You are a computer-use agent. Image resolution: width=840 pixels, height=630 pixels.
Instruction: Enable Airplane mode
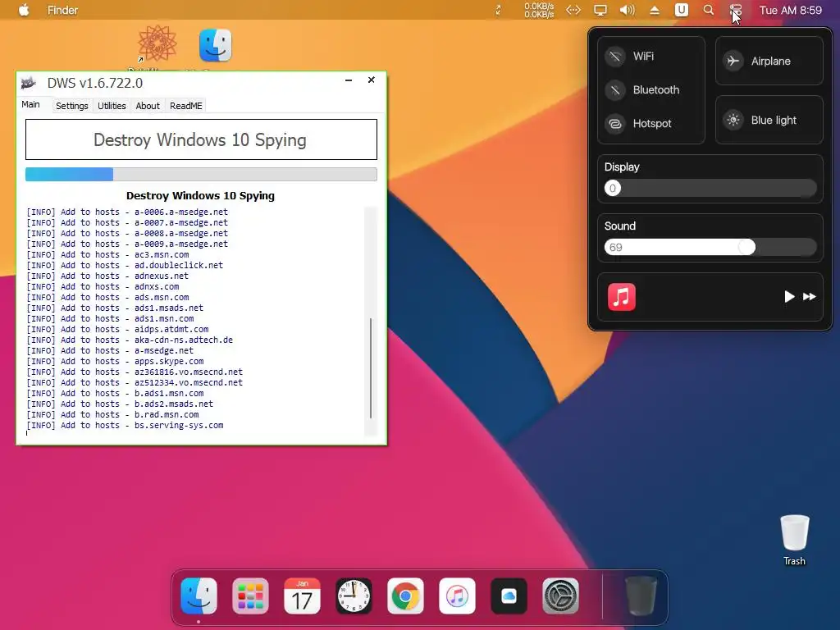pyautogui.click(x=769, y=61)
